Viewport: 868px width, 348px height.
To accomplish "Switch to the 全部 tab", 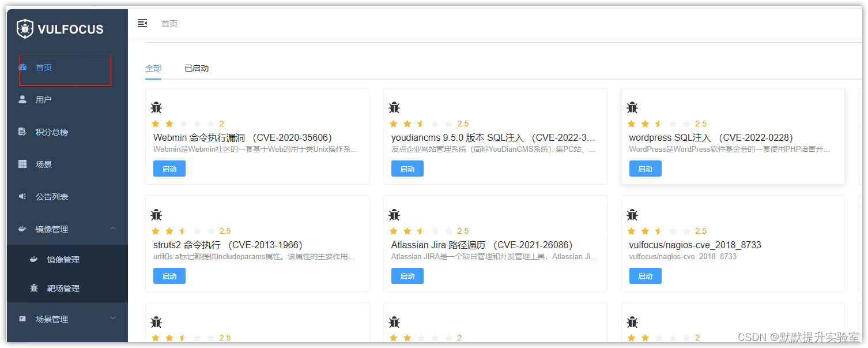I will tap(153, 68).
